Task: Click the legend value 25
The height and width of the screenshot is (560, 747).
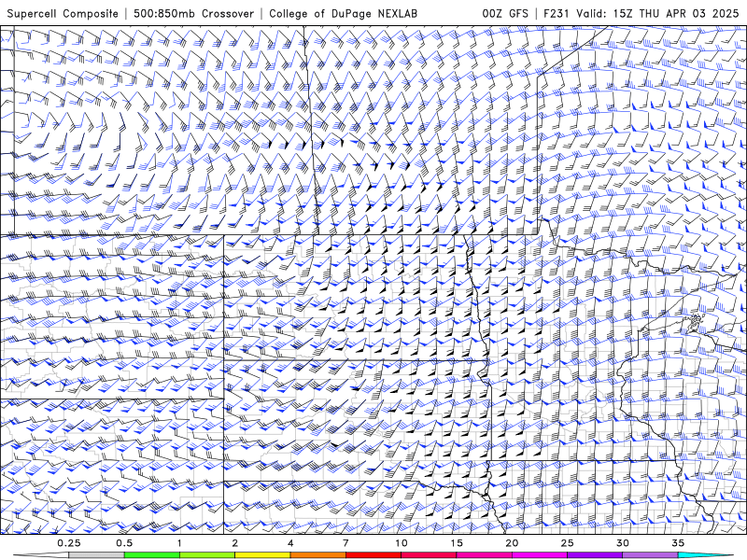Action: click(x=567, y=543)
